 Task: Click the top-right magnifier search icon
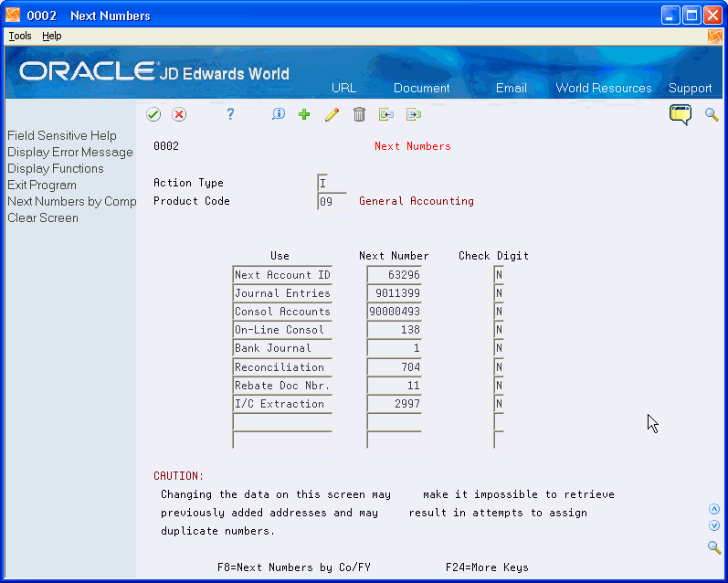point(712,114)
